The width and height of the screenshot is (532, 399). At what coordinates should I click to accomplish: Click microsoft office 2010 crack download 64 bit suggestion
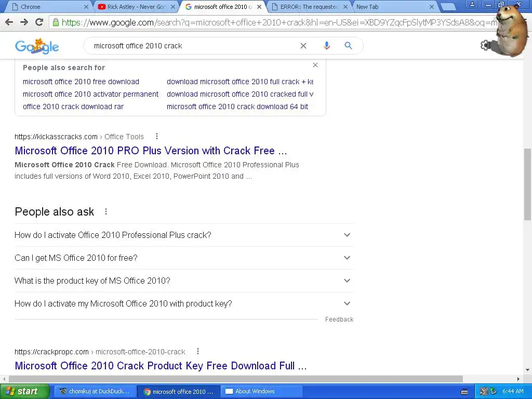pos(237,107)
